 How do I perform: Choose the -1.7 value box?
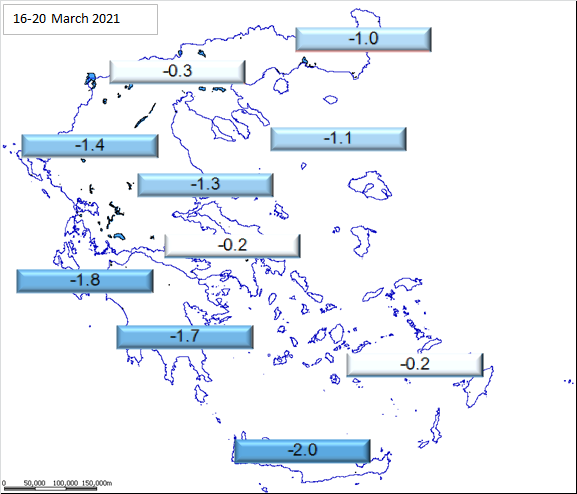[x=185, y=337]
